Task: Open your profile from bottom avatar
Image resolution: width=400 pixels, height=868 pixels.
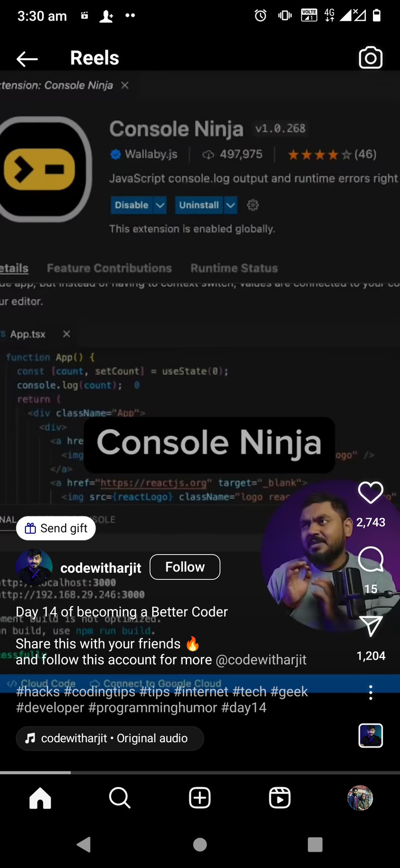Action: click(x=360, y=798)
